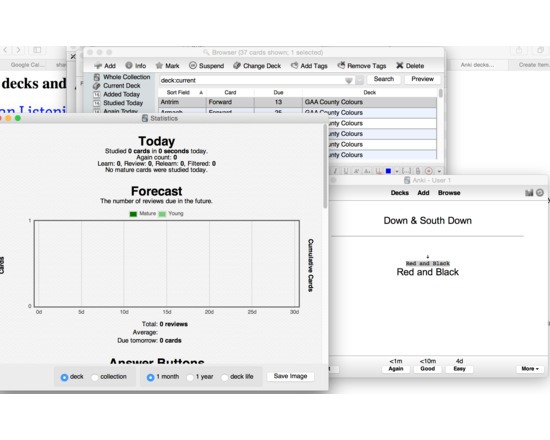This screenshot has height=440, width=550.
Task: Toggle underline in Browser editor toolbar
Action: (x=346, y=171)
